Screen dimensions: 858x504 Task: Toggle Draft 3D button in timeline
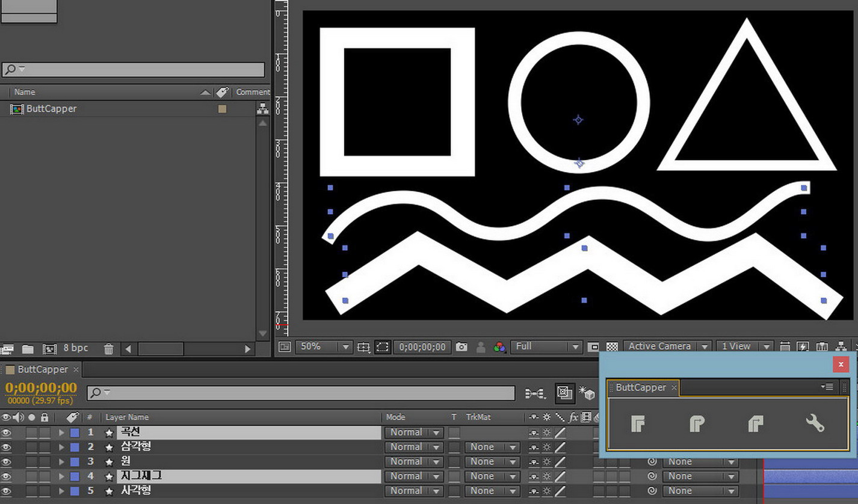click(x=587, y=393)
